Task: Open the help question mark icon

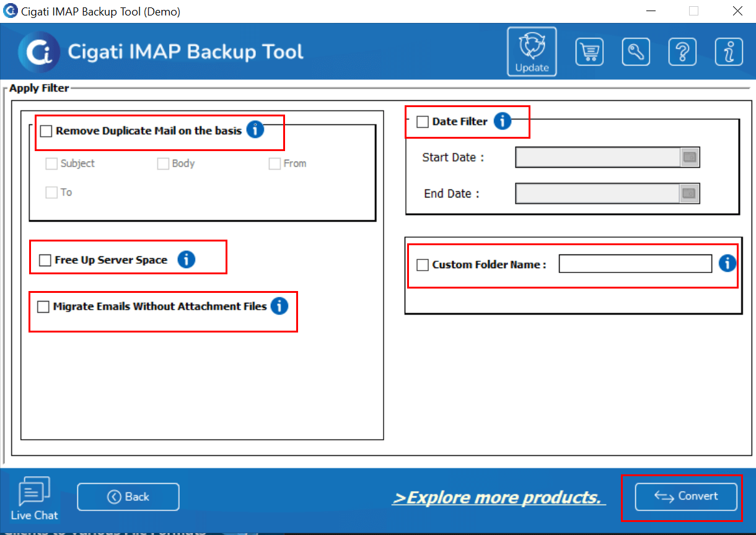Action: pyautogui.click(x=682, y=52)
